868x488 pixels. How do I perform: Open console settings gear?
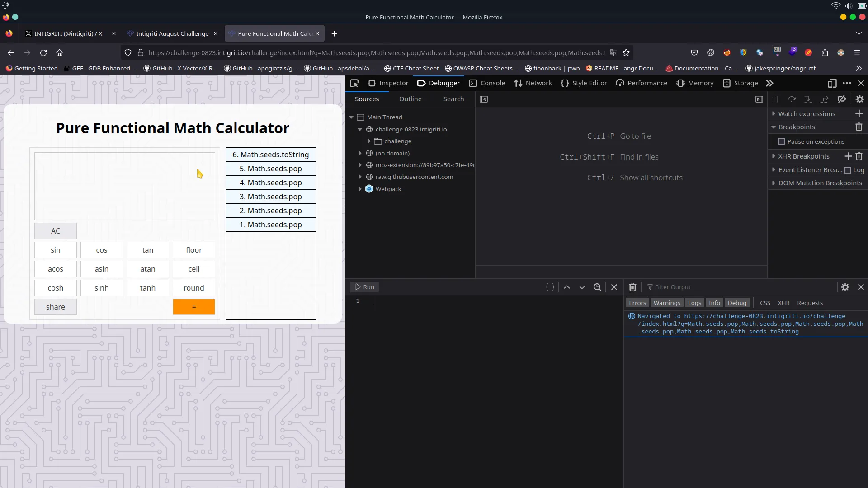(x=845, y=287)
